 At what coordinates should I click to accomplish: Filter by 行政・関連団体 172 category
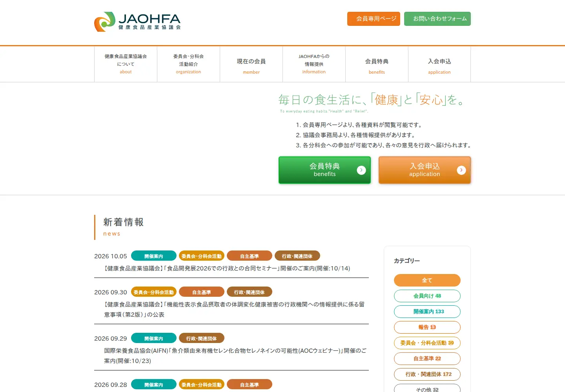[x=427, y=374]
